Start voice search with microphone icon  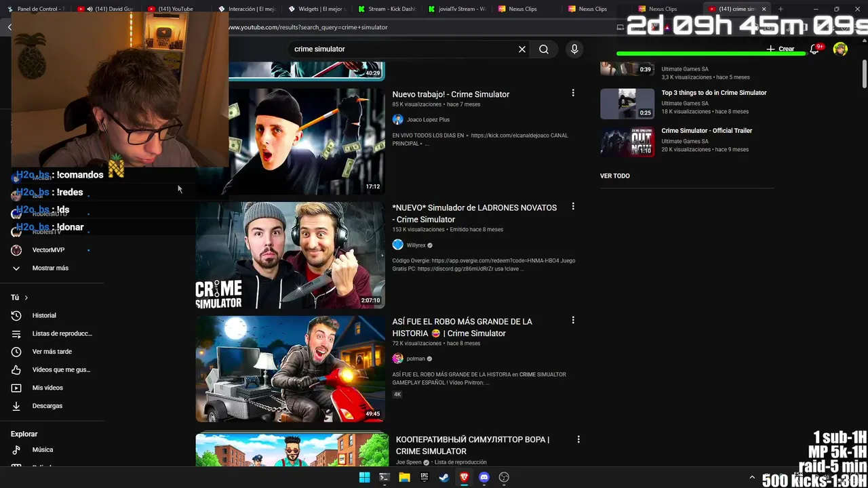(574, 49)
